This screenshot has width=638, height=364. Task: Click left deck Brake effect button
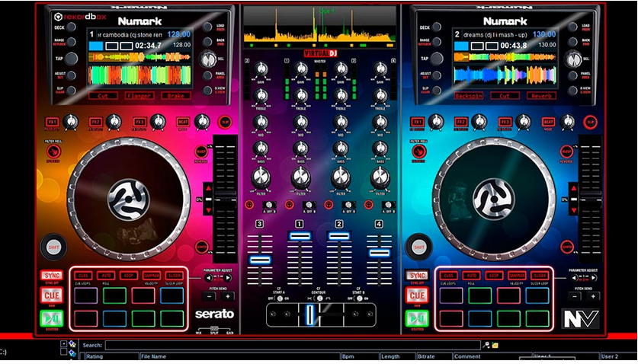176,96
